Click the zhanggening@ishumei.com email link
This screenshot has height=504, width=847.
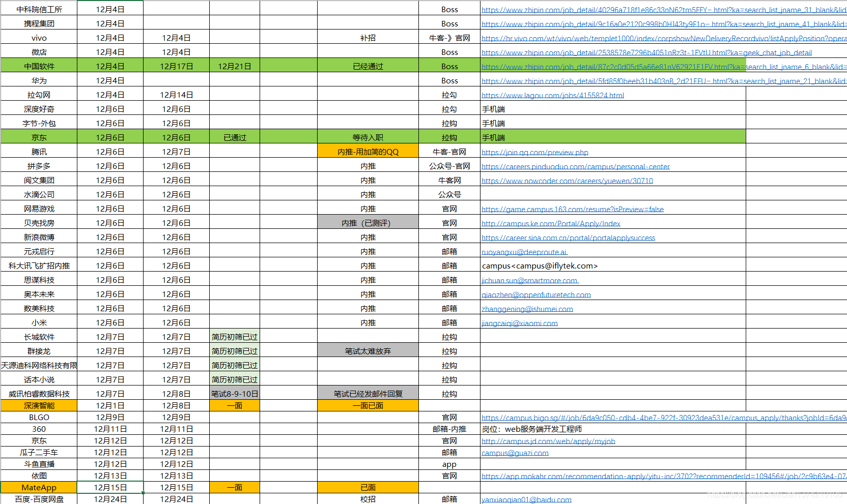click(x=527, y=309)
